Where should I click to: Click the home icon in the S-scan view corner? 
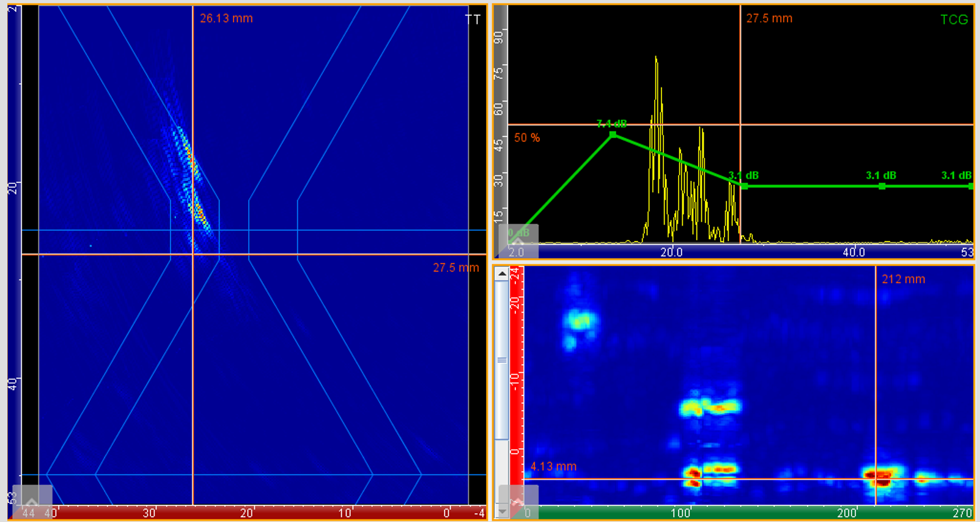coord(32,501)
